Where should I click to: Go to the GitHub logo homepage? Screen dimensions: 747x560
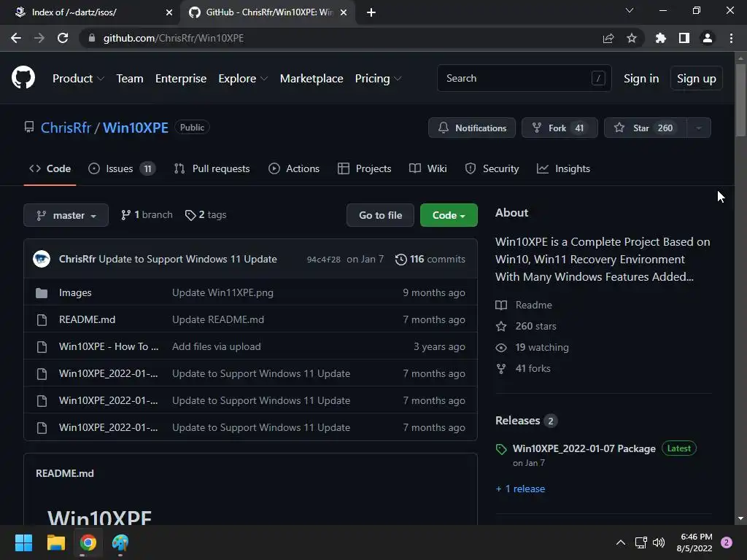(23, 78)
